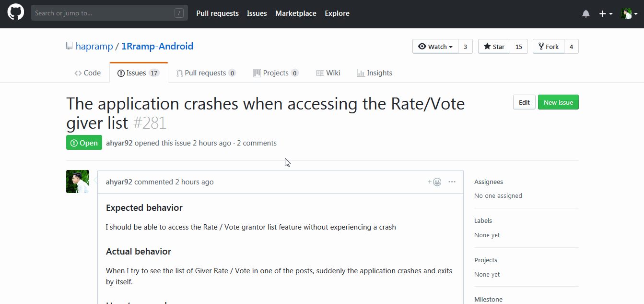View the 15 stargazers count
This screenshot has height=304, width=644.
pos(519,47)
